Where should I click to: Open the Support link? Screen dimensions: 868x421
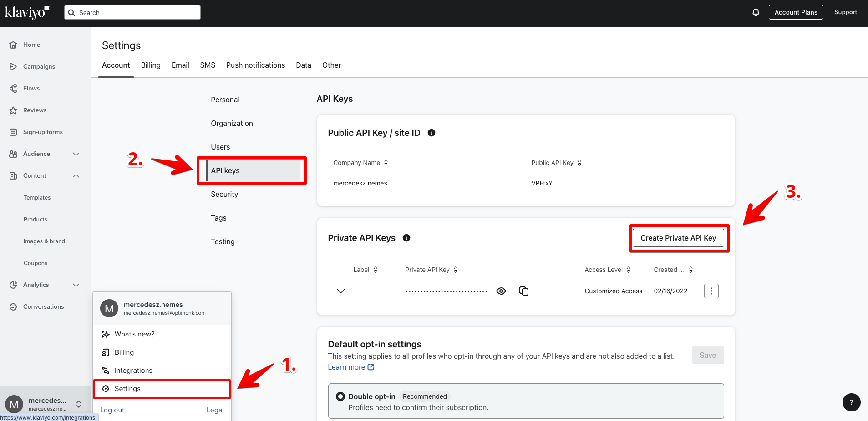point(845,12)
